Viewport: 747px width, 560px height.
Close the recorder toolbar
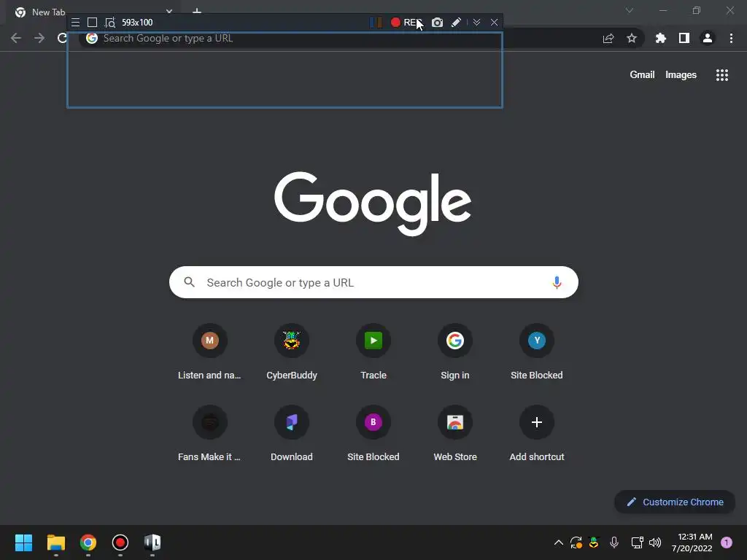pyautogui.click(x=494, y=23)
